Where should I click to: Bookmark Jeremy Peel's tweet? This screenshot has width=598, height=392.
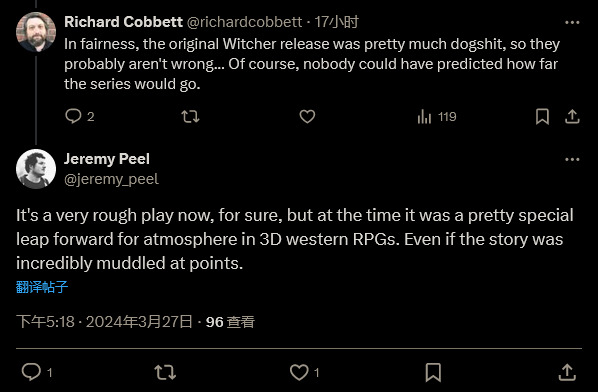pyautogui.click(x=433, y=372)
